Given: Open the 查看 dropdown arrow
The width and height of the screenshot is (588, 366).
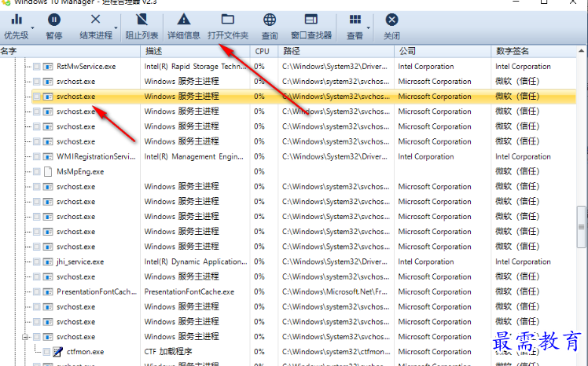Looking at the screenshot, I should click(368, 28).
